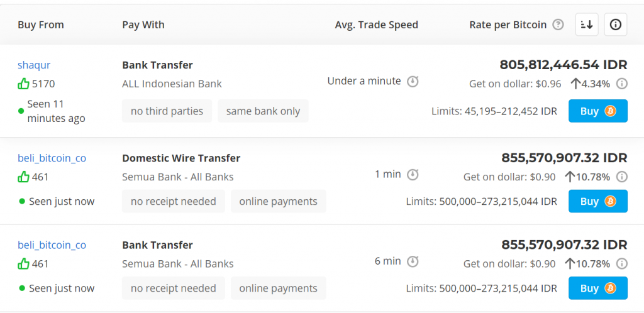Screen dimensions: 644x313
Task: Open beli_bitcoin_co profile in Domestic Wire row
Action: click(x=52, y=158)
